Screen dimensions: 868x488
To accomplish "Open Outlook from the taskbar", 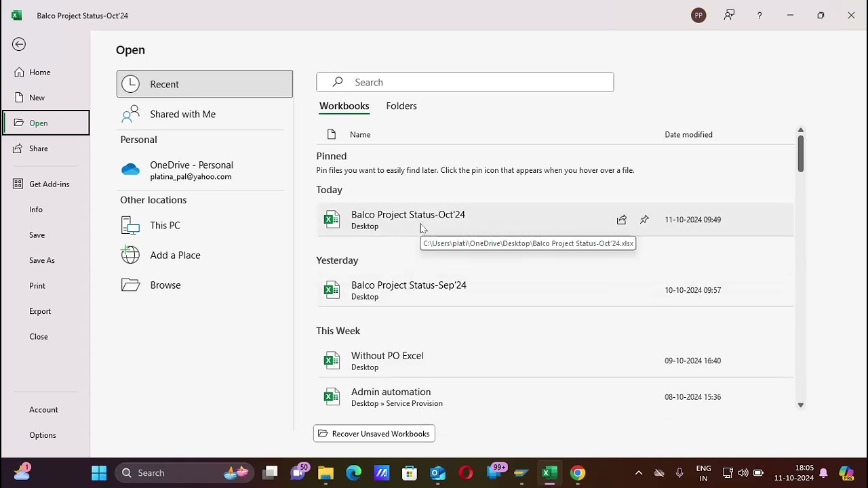I will point(437,473).
